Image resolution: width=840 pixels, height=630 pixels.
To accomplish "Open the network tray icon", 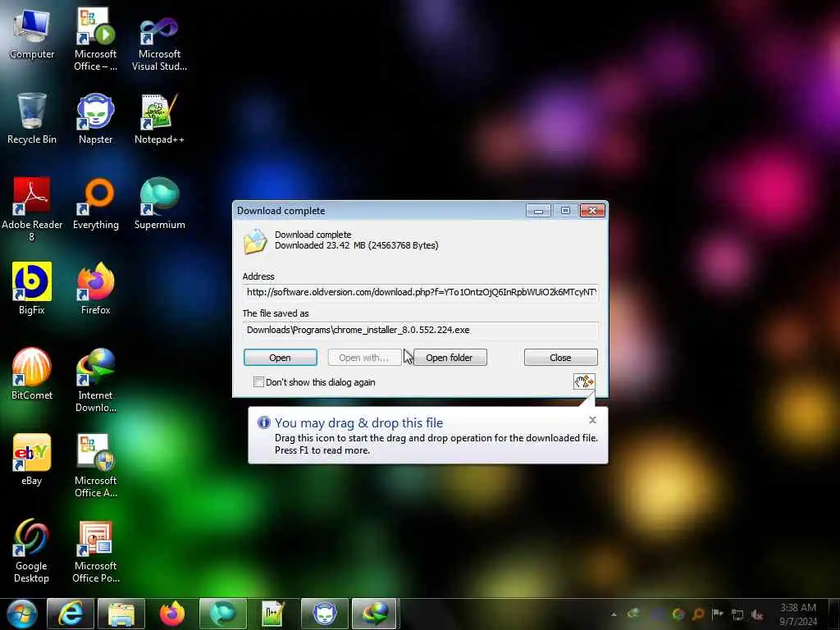I will (737, 614).
